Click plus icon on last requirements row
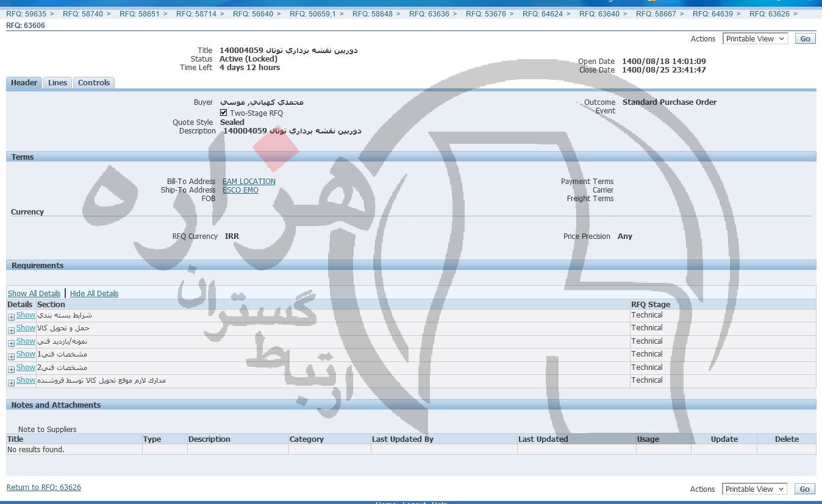 tap(11, 382)
